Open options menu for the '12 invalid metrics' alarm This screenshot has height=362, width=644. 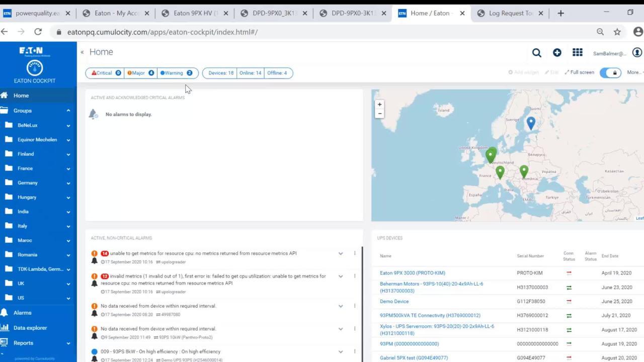(x=355, y=276)
